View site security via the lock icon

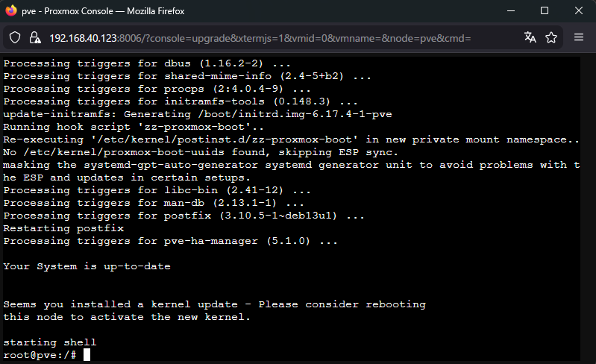click(34, 37)
